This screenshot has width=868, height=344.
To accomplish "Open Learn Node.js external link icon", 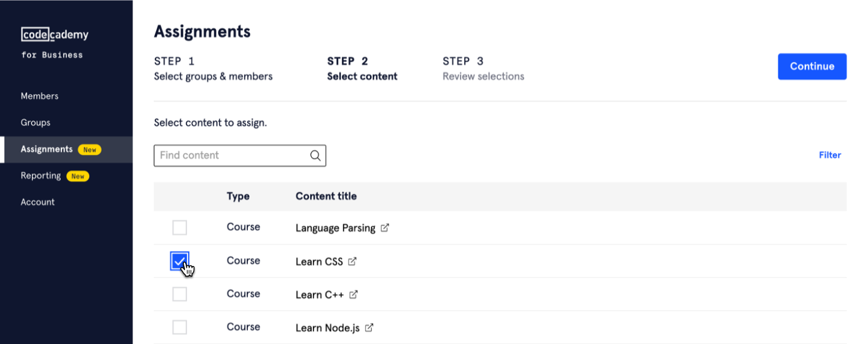I will pos(369,327).
